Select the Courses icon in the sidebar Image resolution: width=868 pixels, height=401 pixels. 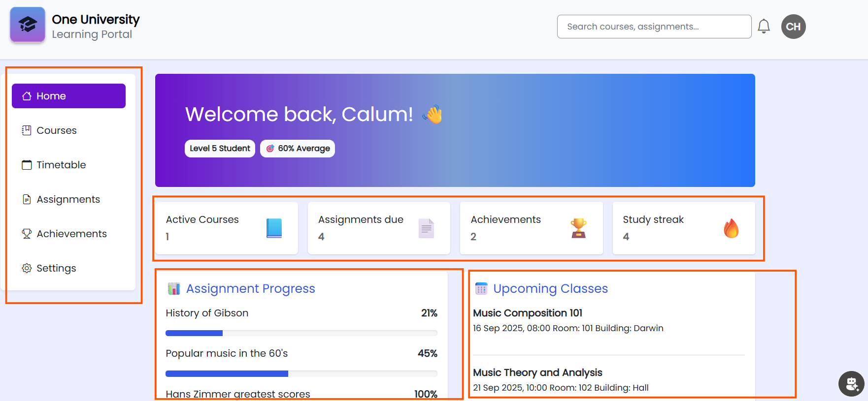(27, 130)
